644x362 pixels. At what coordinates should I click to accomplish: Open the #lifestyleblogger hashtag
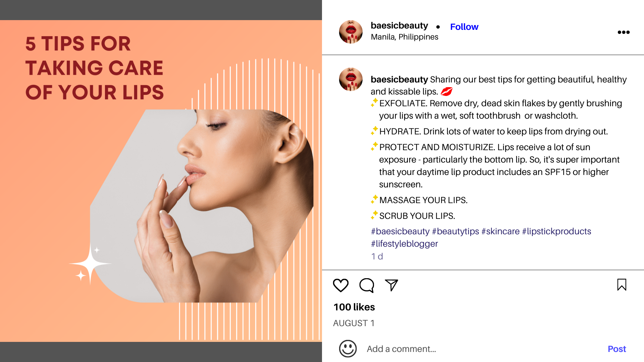[404, 244]
